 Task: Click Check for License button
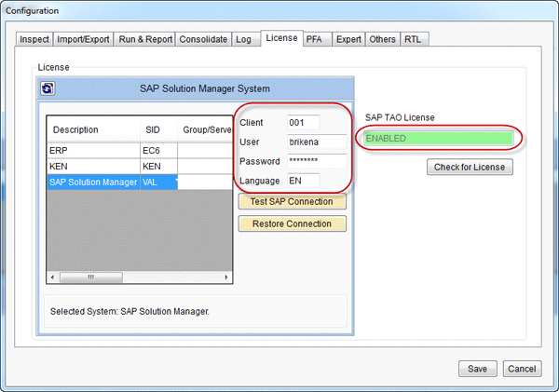pos(470,168)
